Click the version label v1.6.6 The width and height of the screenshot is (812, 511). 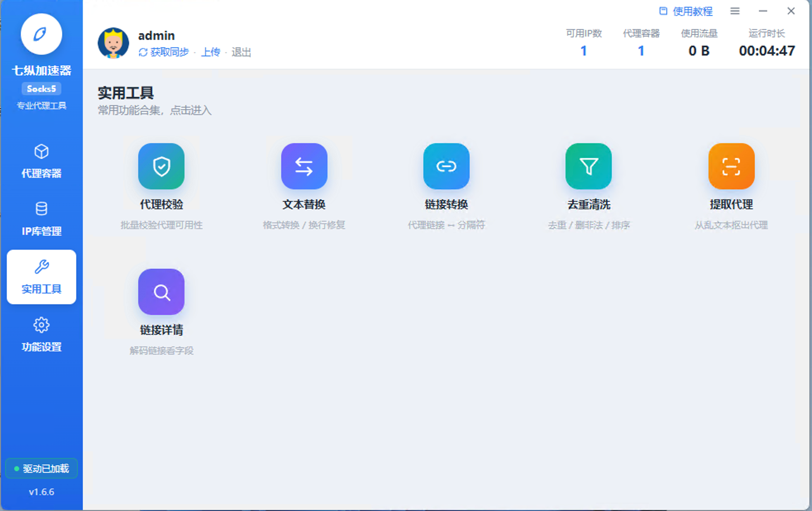tap(41, 492)
